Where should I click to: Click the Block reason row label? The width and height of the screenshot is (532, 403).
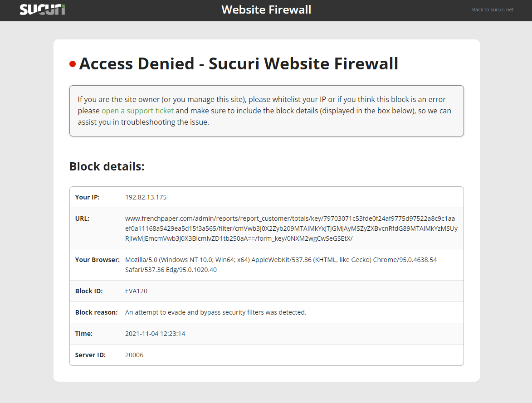coord(96,312)
